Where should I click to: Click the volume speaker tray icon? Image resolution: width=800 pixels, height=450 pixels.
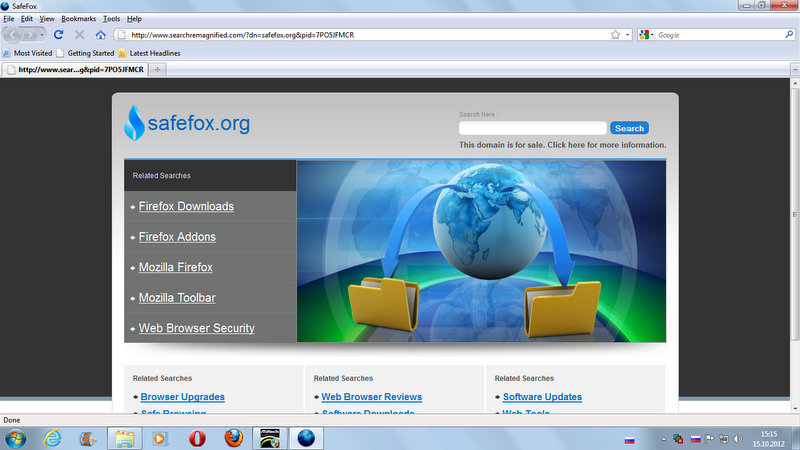point(738,439)
